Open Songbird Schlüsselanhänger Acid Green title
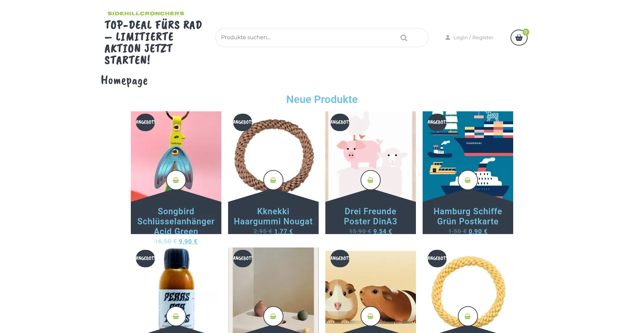This screenshot has width=644, height=333. coord(176,221)
